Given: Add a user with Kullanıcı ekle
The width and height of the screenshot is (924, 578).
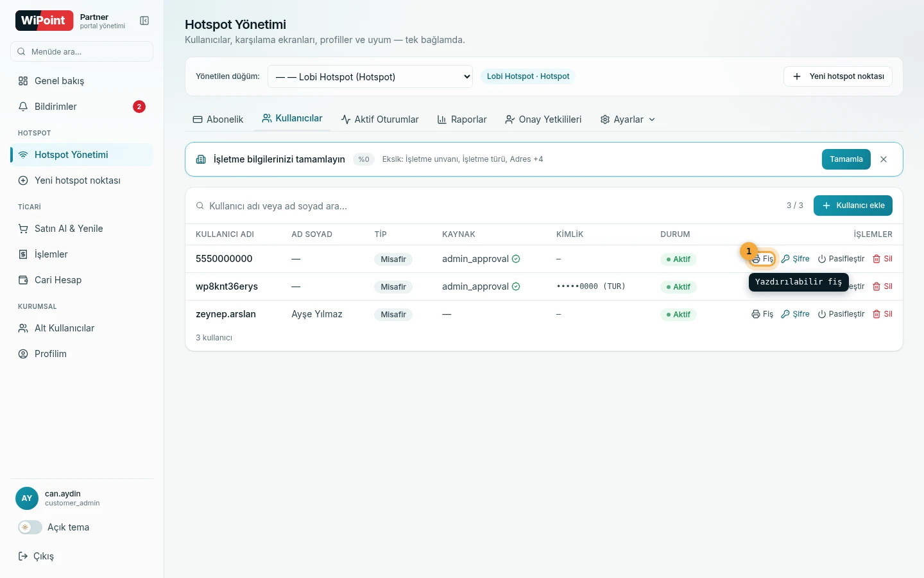Looking at the screenshot, I should pos(853,206).
